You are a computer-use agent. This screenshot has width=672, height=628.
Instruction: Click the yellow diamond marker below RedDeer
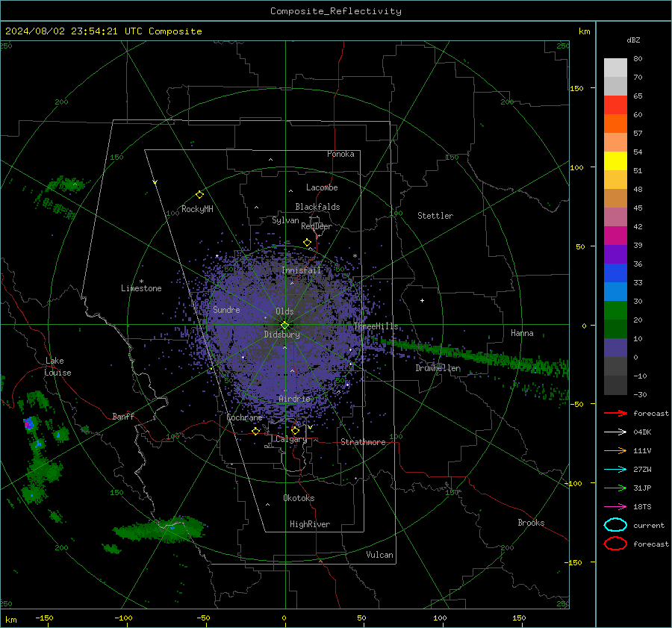[x=307, y=243]
